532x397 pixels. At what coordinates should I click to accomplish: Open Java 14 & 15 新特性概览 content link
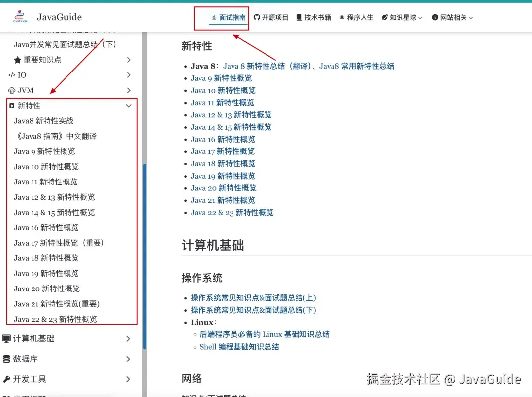pos(231,127)
